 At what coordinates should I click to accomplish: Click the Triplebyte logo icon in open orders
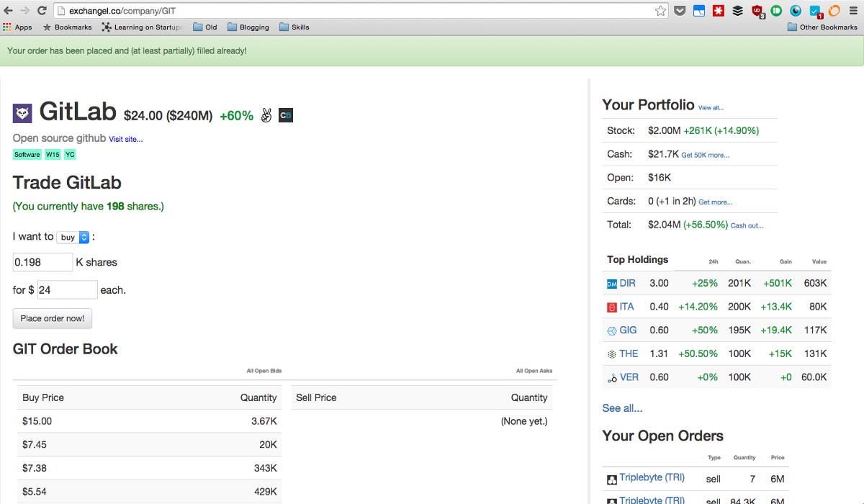pos(612,480)
